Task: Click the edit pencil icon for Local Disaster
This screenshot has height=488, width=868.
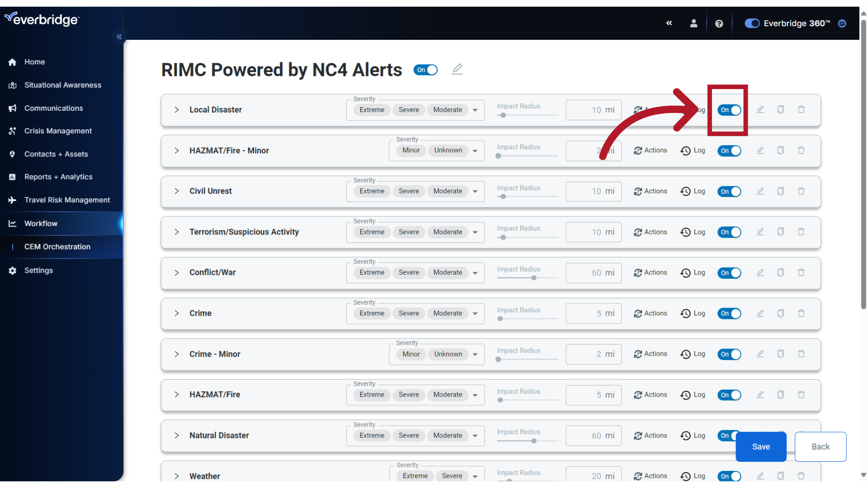Action: click(x=760, y=110)
